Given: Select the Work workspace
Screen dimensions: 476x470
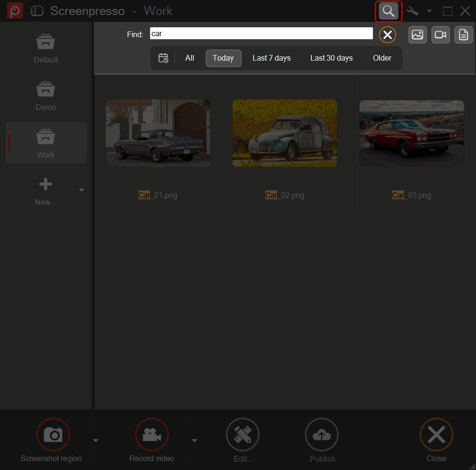Looking at the screenshot, I should (46, 142).
